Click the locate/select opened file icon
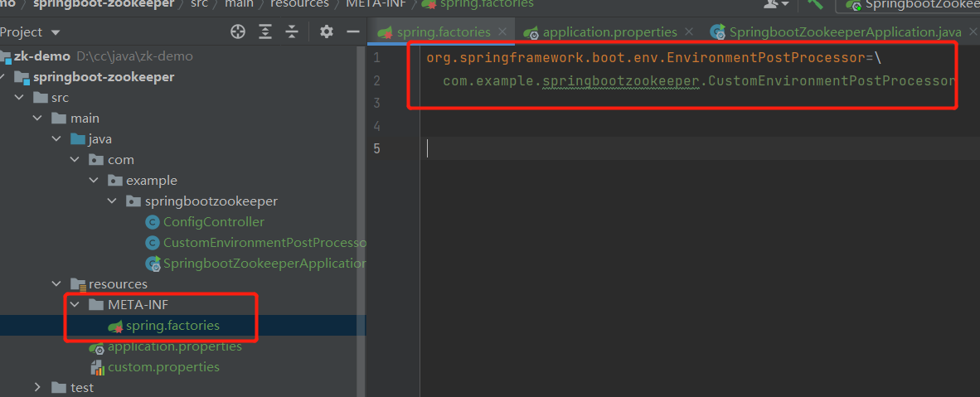Viewport: 980px width, 397px height. click(x=238, y=31)
